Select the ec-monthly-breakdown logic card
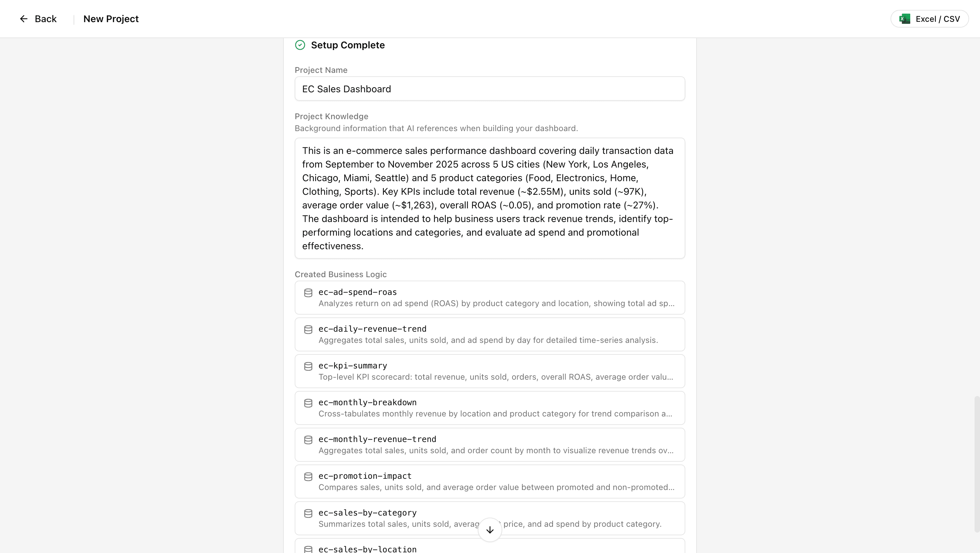This screenshot has height=553, width=980. tap(490, 408)
